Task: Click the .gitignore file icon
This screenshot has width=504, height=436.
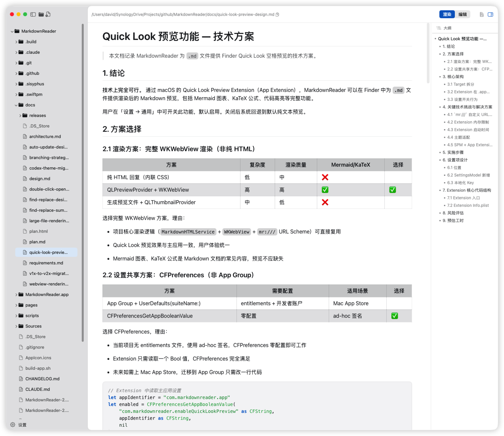Action: click(x=21, y=347)
